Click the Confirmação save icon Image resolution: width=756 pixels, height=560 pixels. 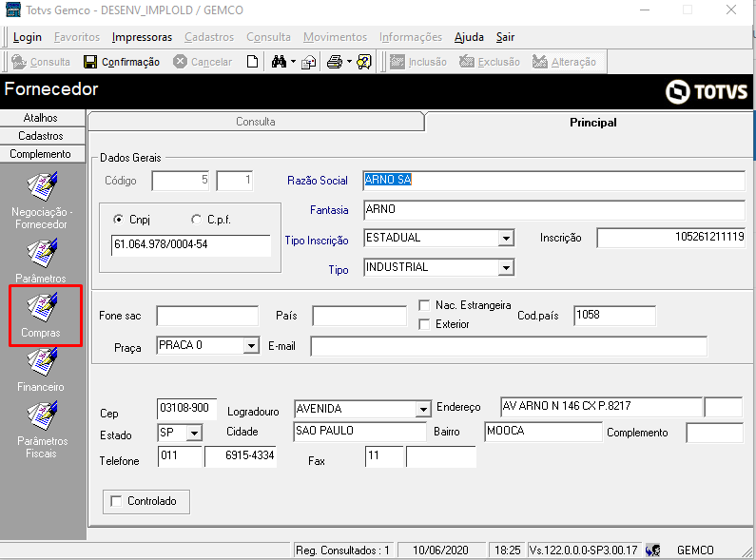(x=90, y=62)
